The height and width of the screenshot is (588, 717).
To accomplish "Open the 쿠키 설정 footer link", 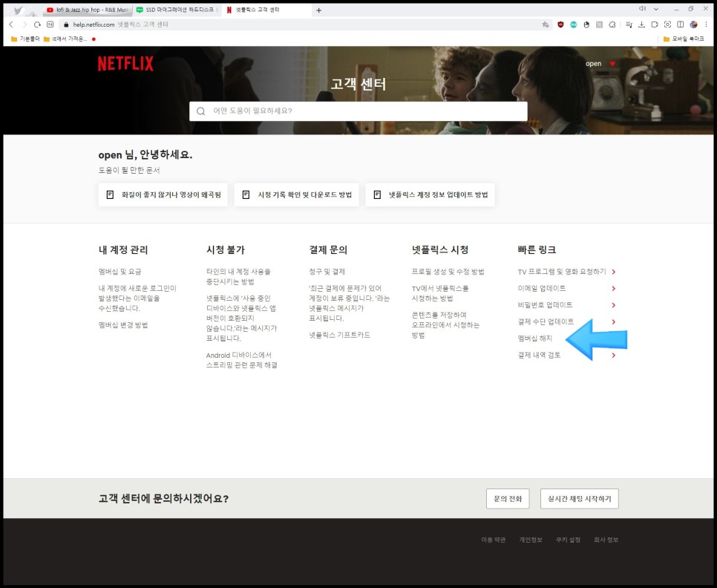I will [x=568, y=540].
